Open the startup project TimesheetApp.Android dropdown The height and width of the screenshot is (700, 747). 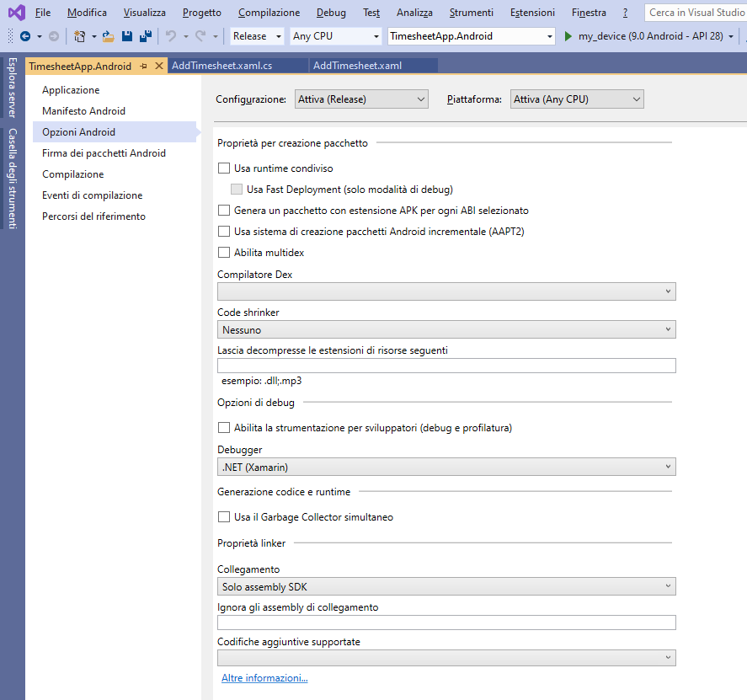(x=471, y=36)
